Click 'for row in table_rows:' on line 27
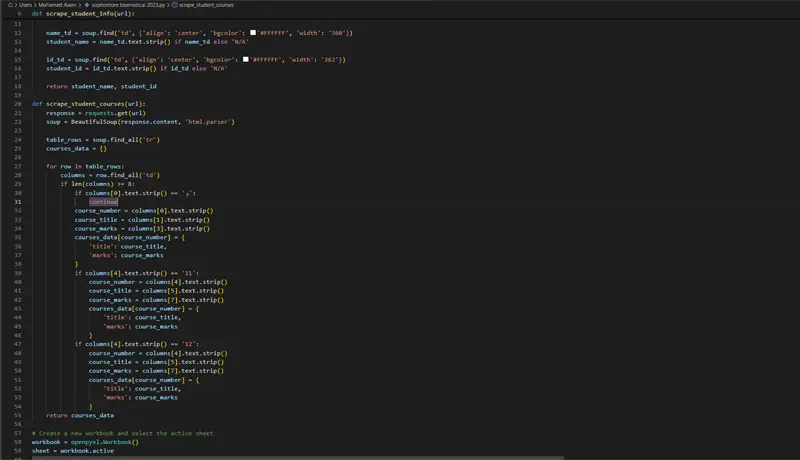This screenshot has height=460, width=800. pyautogui.click(x=85, y=166)
